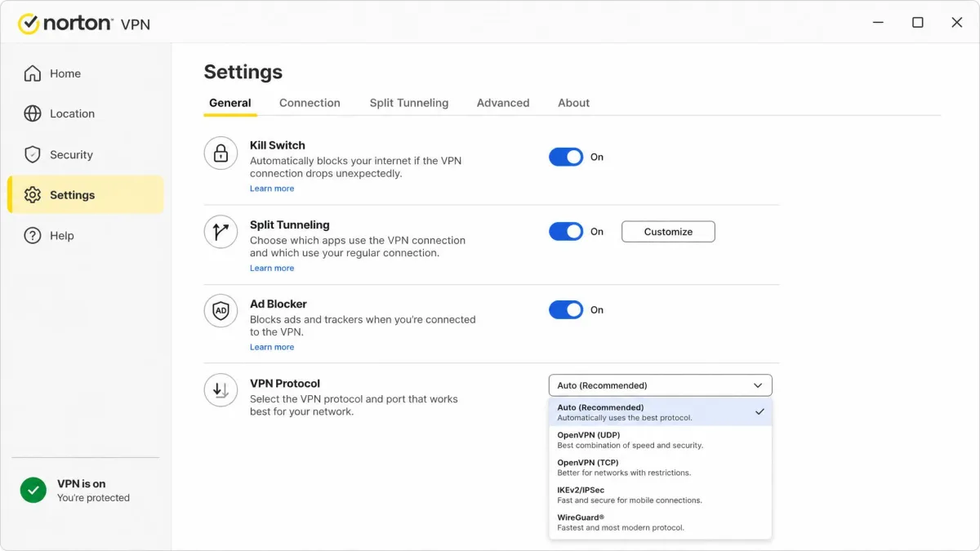Click the checkmark beside Auto (Recommended) option
The width and height of the screenshot is (980, 551).
coord(759,412)
